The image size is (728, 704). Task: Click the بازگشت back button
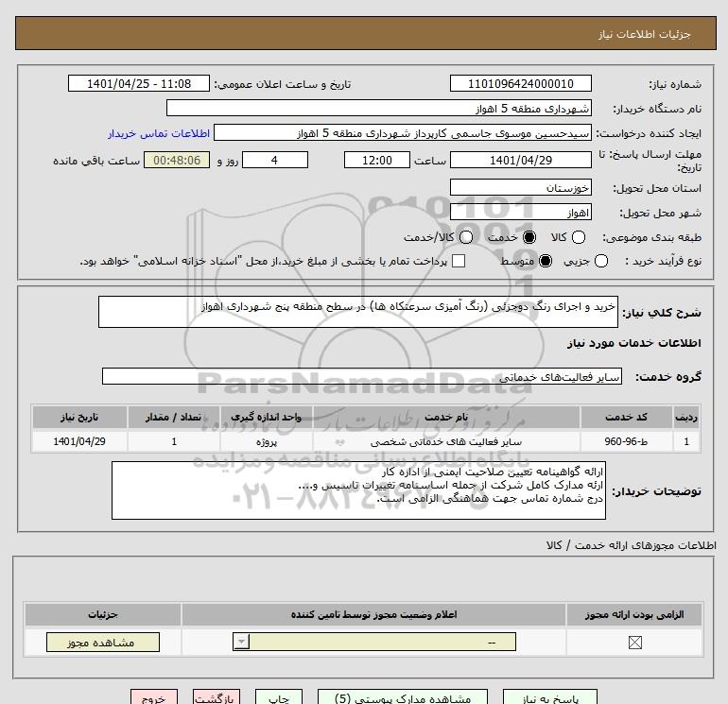click(x=217, y=696)
